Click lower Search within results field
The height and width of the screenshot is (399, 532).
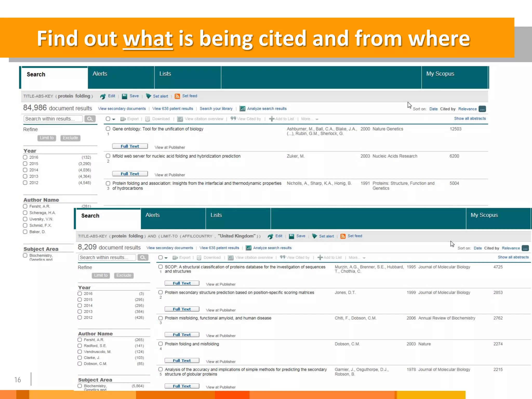[107, 257]
